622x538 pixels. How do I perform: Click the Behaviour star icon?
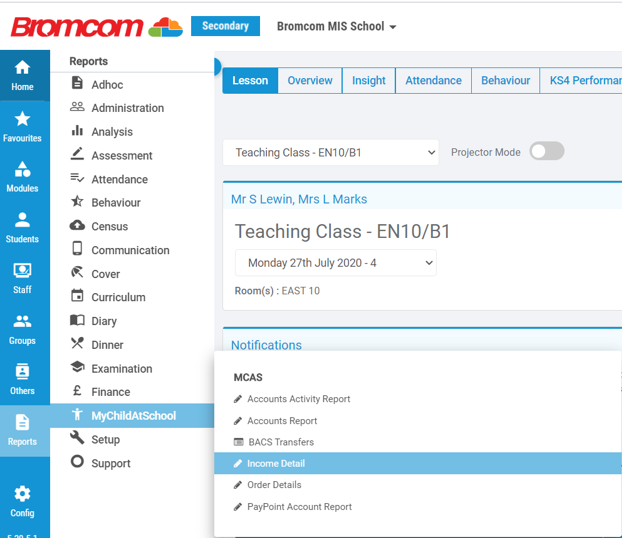[x=77, y=202]
